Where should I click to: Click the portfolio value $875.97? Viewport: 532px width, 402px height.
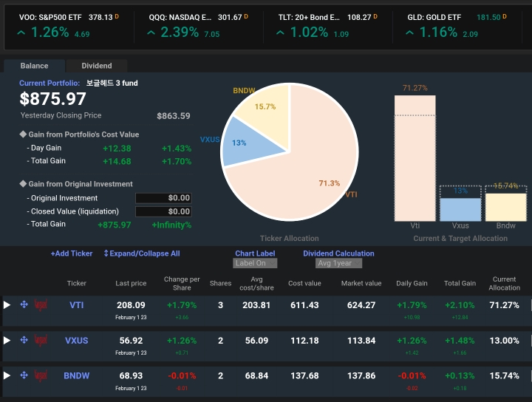[53, 99]
